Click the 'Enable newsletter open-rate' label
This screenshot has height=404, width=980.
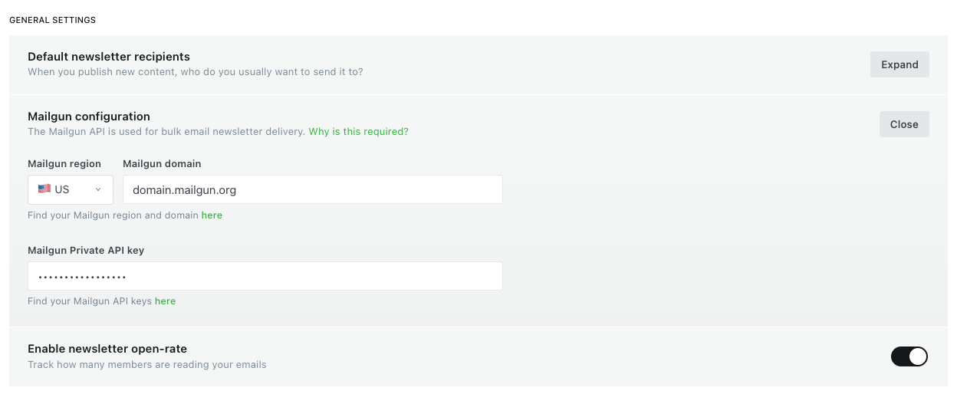point(107,349)
